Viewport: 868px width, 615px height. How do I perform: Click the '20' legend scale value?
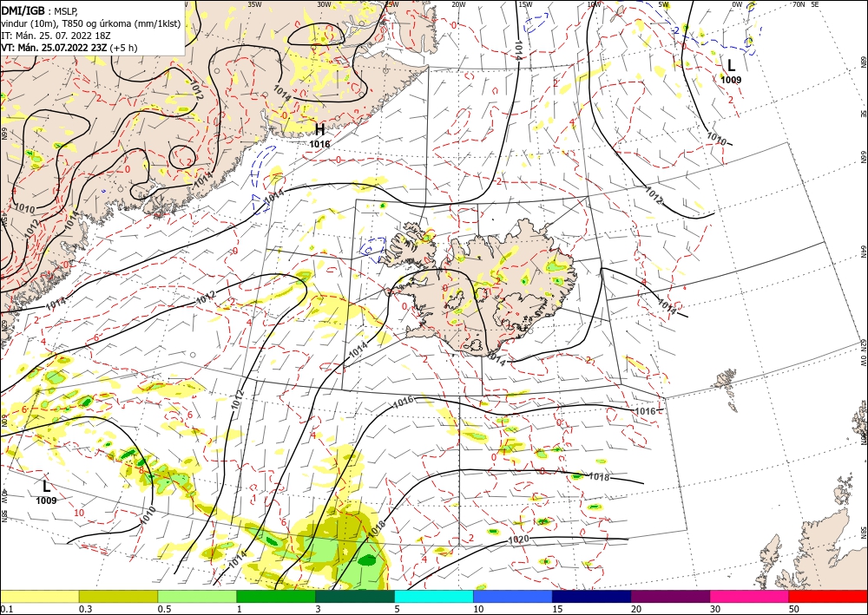pos(636,609)
